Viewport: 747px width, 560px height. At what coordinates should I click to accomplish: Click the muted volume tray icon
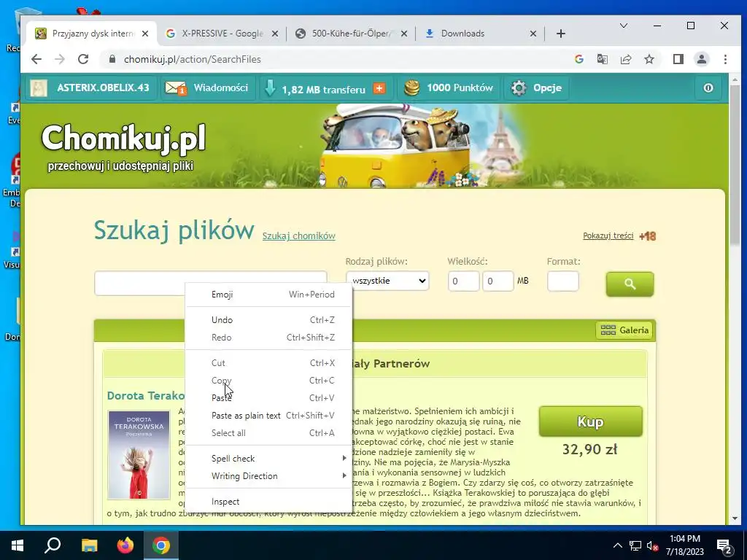[x=653, y=545]
